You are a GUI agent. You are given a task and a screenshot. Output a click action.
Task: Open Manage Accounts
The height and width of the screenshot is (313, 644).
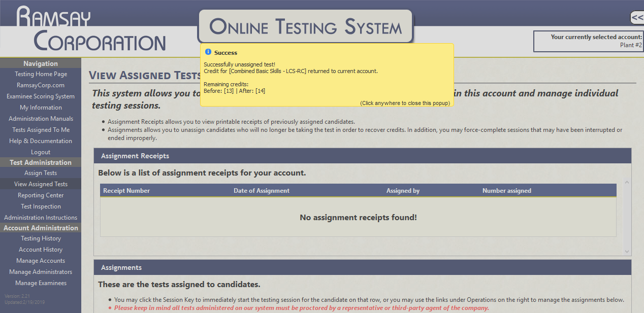tap(41, 261)
